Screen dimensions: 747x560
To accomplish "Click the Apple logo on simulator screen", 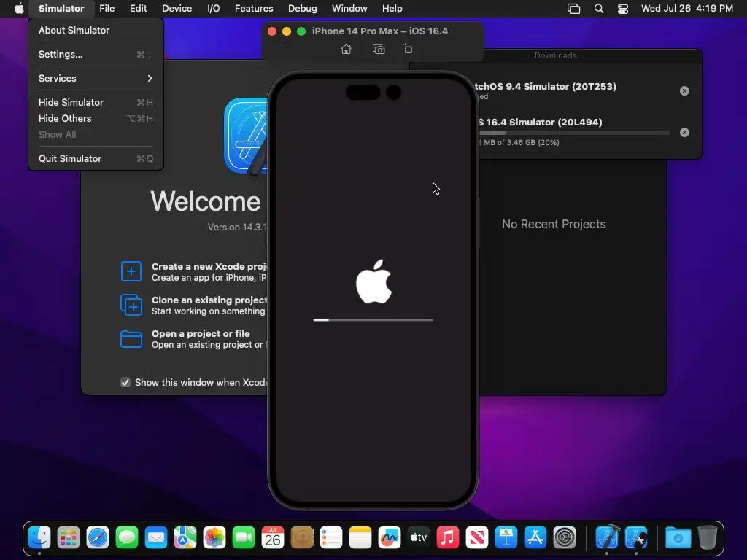I will (x=374, y=281).
